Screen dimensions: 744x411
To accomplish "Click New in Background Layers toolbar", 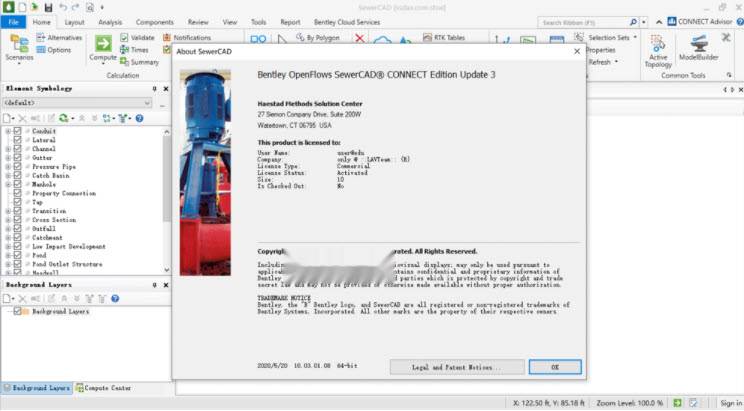I will pyautogui.click(x=7, y=299).
